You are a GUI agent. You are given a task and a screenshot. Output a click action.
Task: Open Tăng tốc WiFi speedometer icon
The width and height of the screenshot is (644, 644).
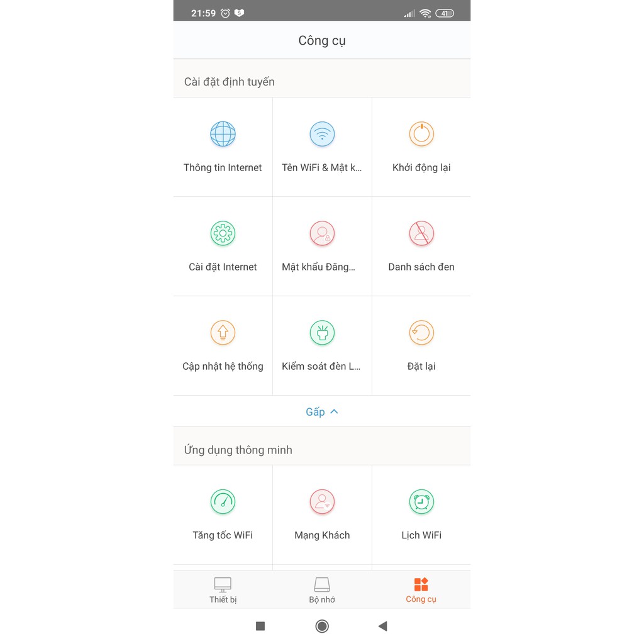click(x=223, y=502)
